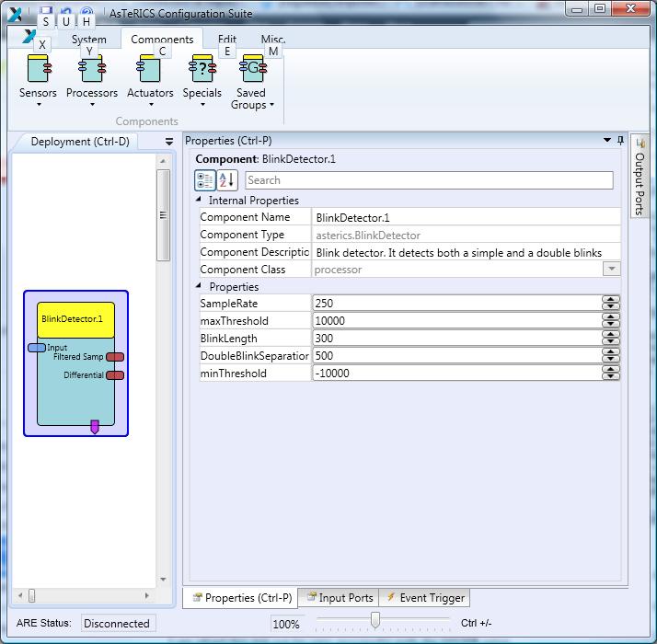657x644 pixels.
Task: Switch properties to categorized view
Action: point(205,180)
